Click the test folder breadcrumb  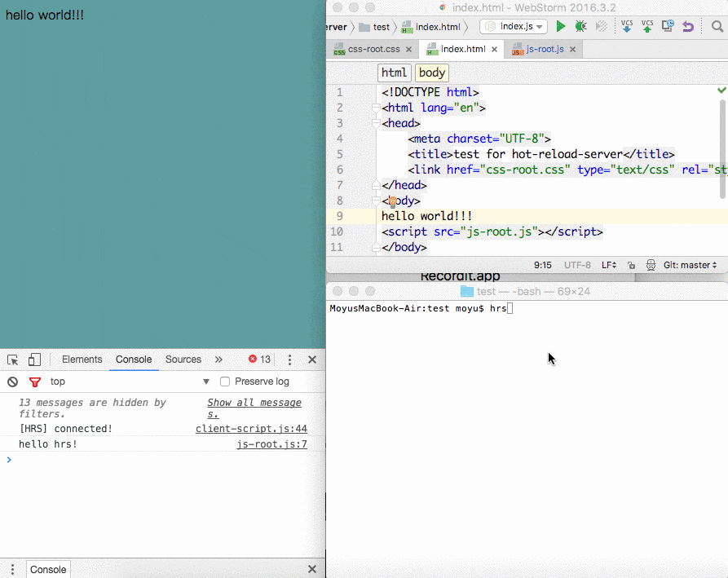(x=374, y=27)
